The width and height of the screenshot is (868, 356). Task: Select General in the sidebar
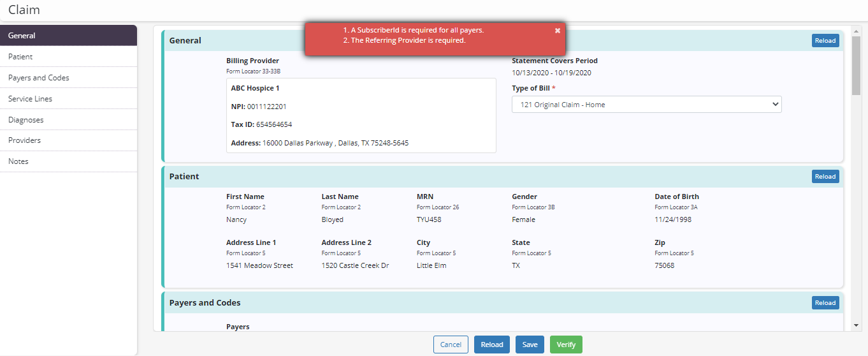pyautogui.click(x=68, y=36)
